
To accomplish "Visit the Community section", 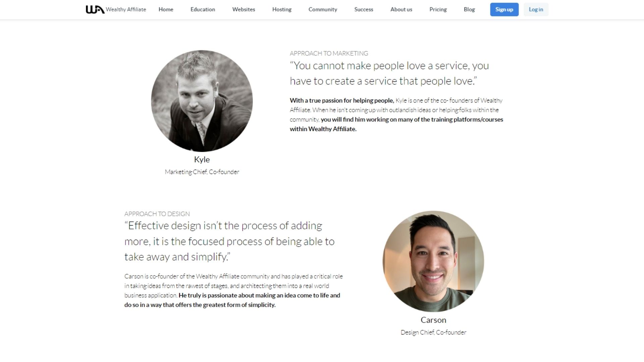I will click(322, 9).
